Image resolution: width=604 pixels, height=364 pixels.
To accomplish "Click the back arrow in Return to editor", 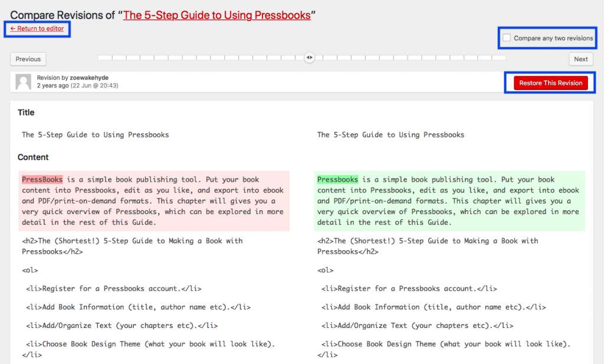I will (14, 28).
